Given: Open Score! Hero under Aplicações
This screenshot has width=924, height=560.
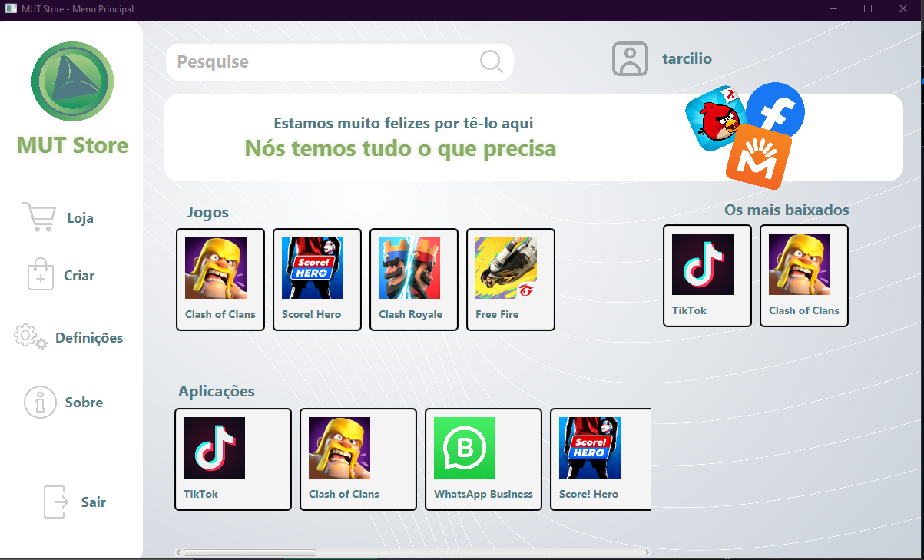Looking at the screenshot, I should (x=601, y=459).
